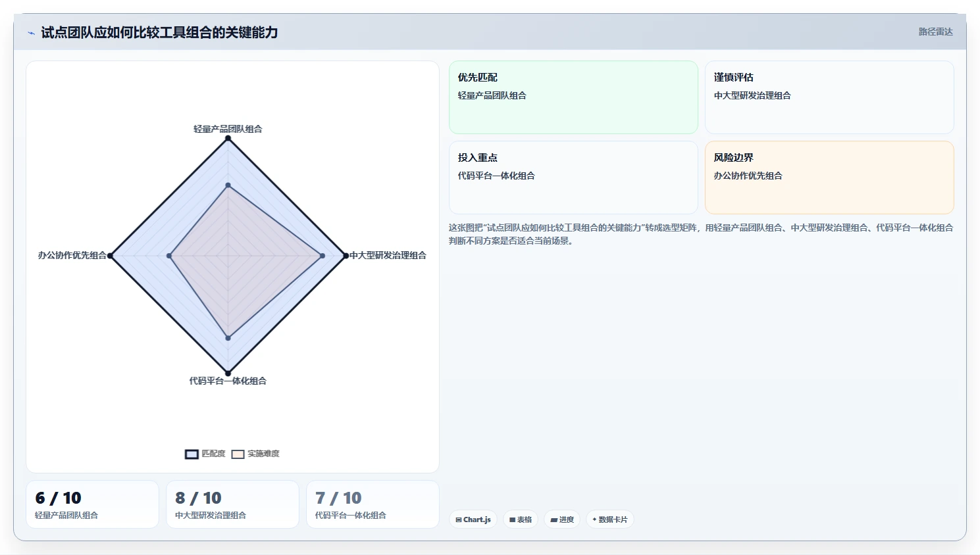Click the 办公协作优先组合 axis label on the radar chart

click(x=72, y=255)
